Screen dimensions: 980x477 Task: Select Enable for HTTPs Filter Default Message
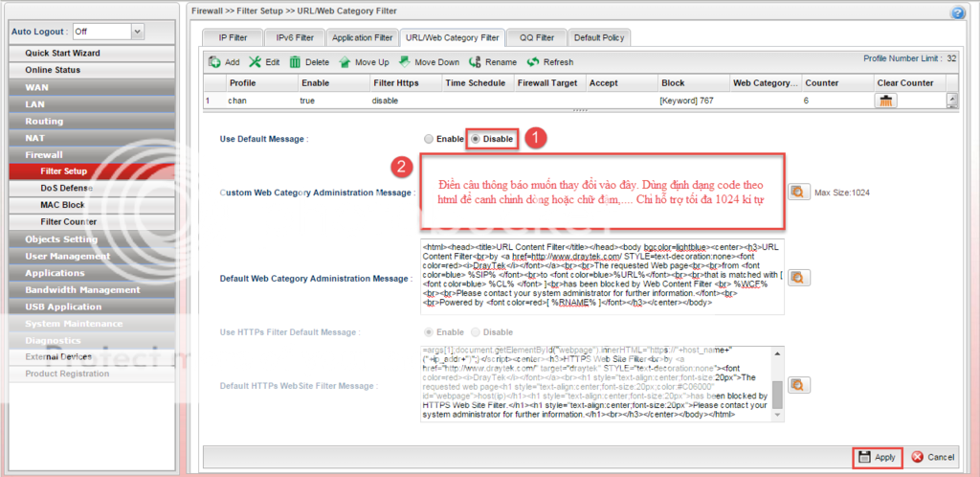click(x=428, y=332)
